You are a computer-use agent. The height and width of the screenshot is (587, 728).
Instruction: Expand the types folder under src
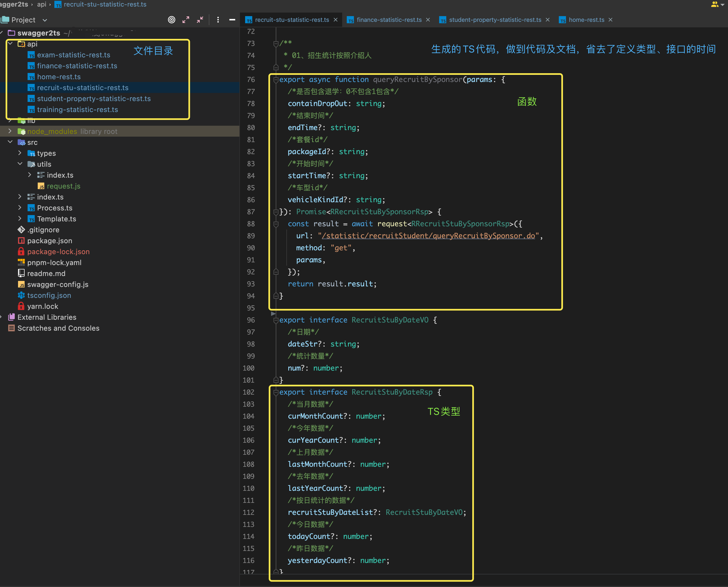[x=20, y=153]
